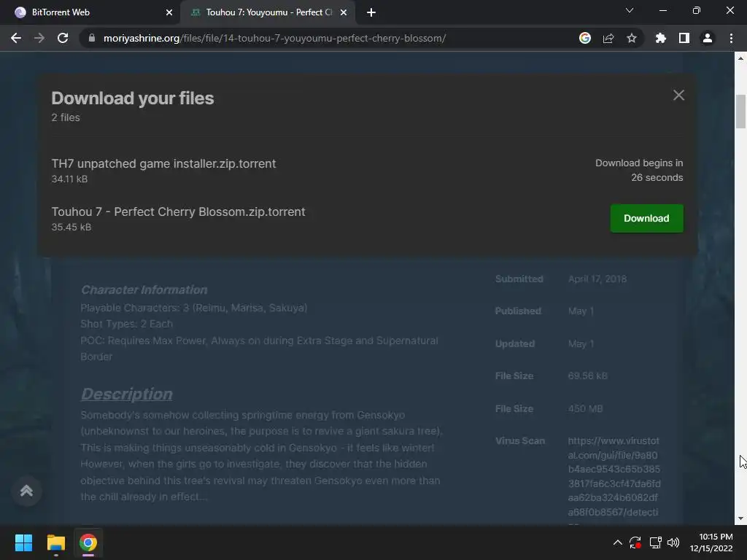747x560 pixels.
Task: Click the 450 MB file size value
Action: [x=586, y=408]
